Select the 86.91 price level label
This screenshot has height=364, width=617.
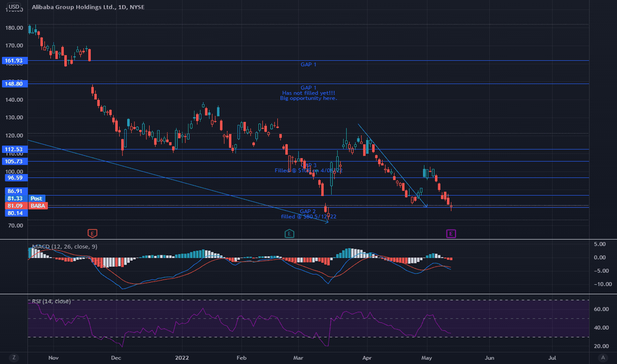click(x=15, y=191)
